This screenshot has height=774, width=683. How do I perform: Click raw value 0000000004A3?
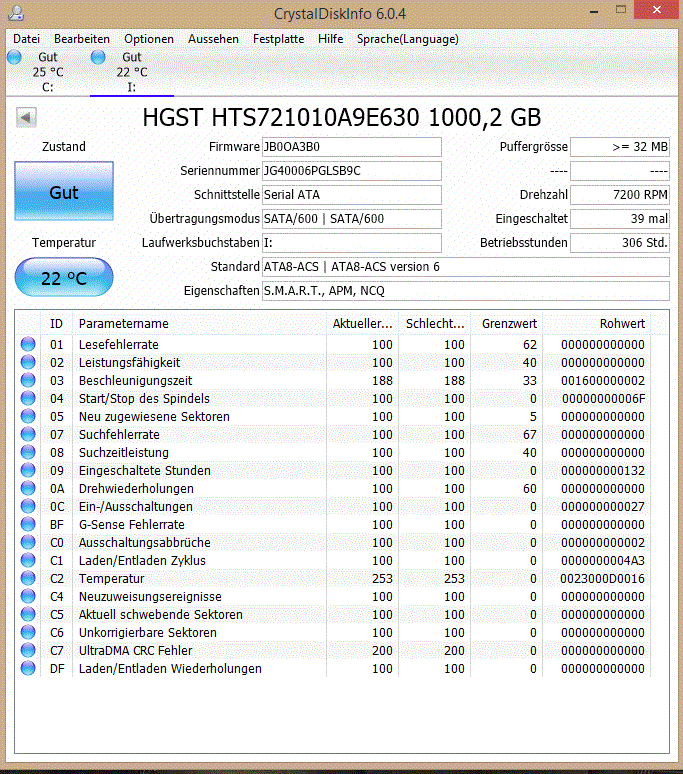coord(603,561)
